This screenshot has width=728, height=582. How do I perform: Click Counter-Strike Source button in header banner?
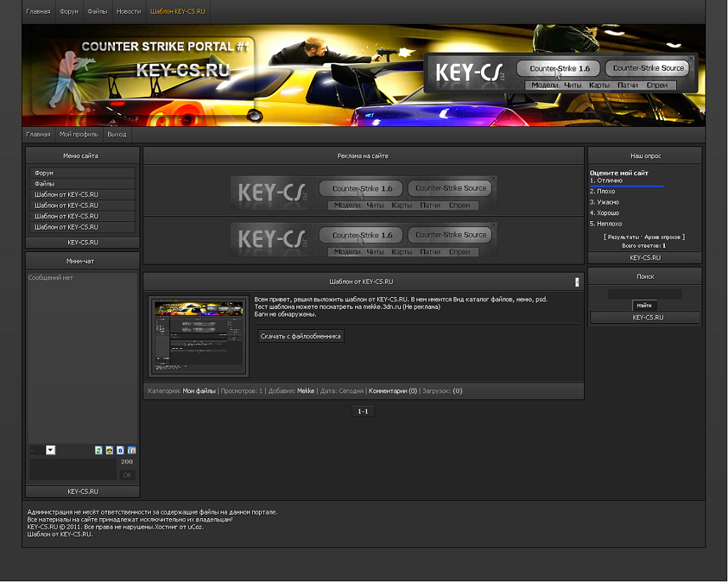(648, 68)
